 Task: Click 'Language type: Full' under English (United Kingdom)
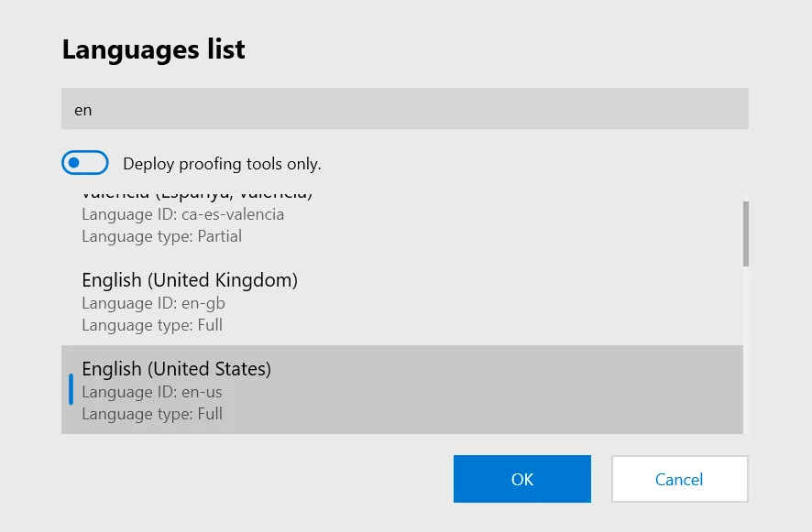pyautogui.click(x=152, y=325)
